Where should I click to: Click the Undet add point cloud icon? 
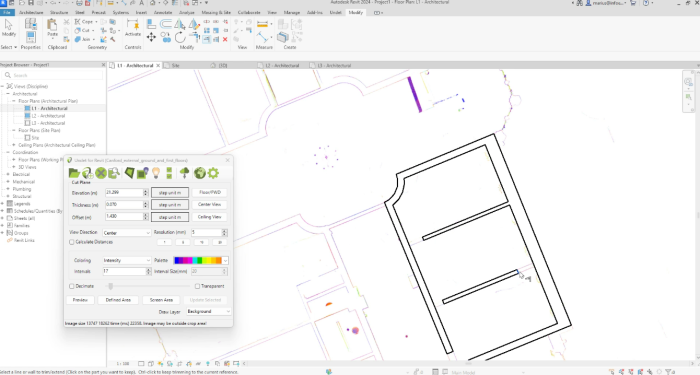88,173
